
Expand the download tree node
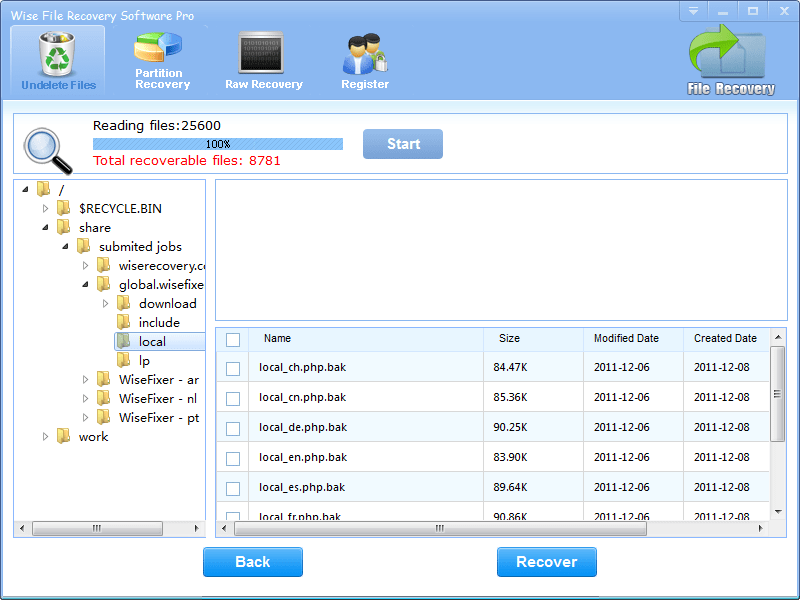pos(105,303)
